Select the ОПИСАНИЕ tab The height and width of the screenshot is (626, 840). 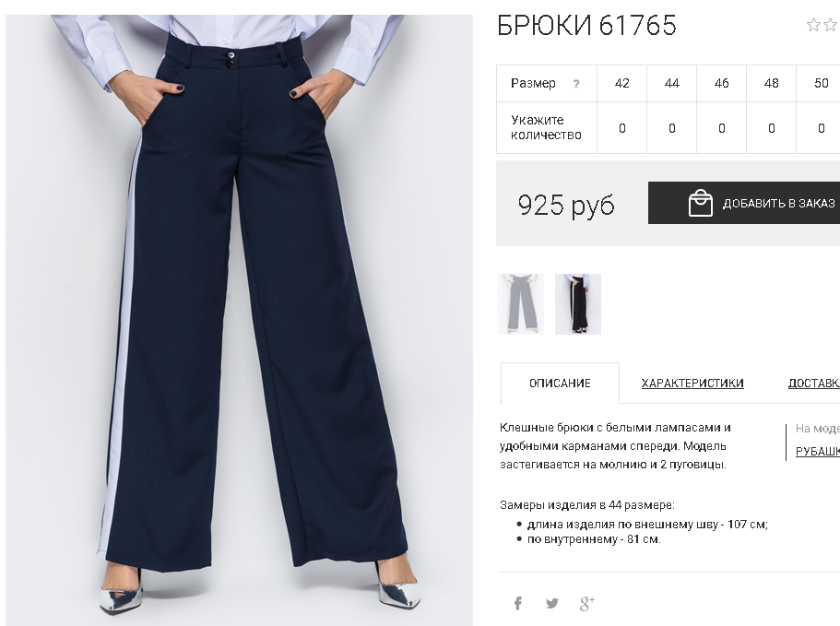tap(560, 384)
